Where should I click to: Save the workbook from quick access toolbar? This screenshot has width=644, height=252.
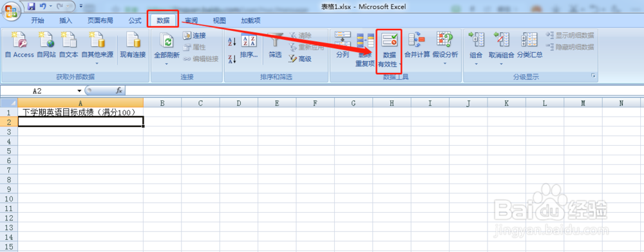32,6
